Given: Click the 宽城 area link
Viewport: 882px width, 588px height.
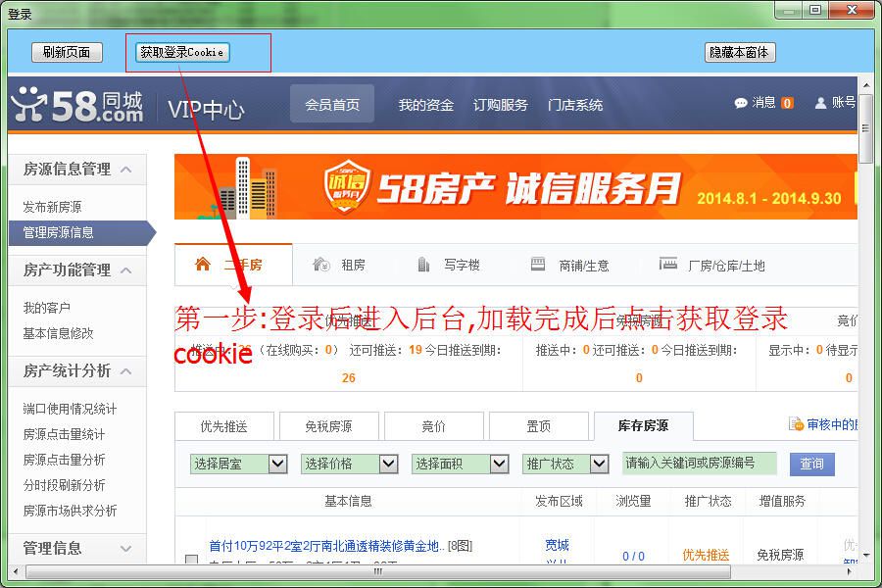Looking at the screenshot, I should pyautogui.click(x=557, y=545).
